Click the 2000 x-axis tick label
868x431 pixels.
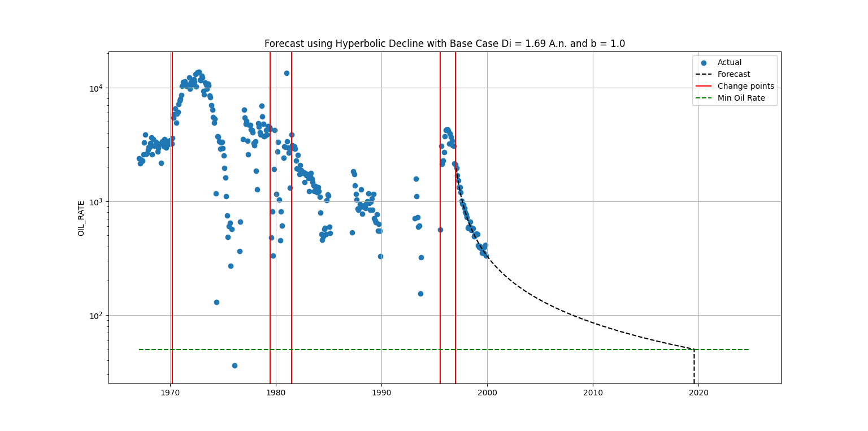[487, 393]
